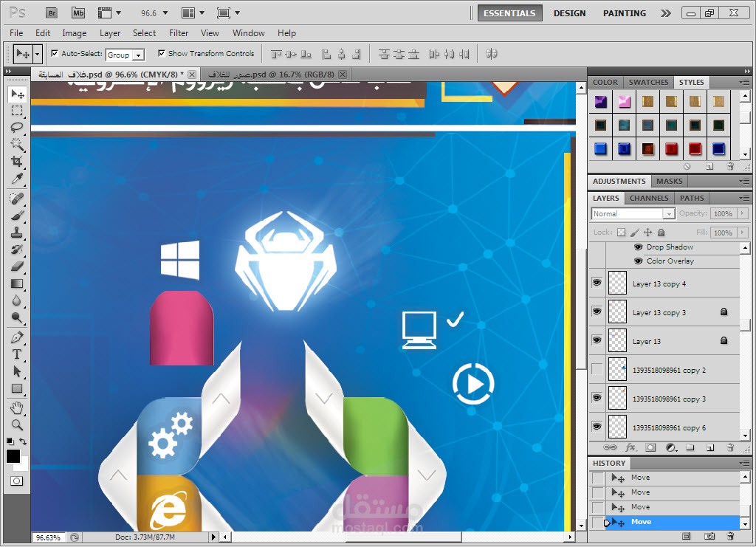Viewport: 756px width, 547px height.
Task: Show layer 139351809896​1 copy 2
Action: 597,369
